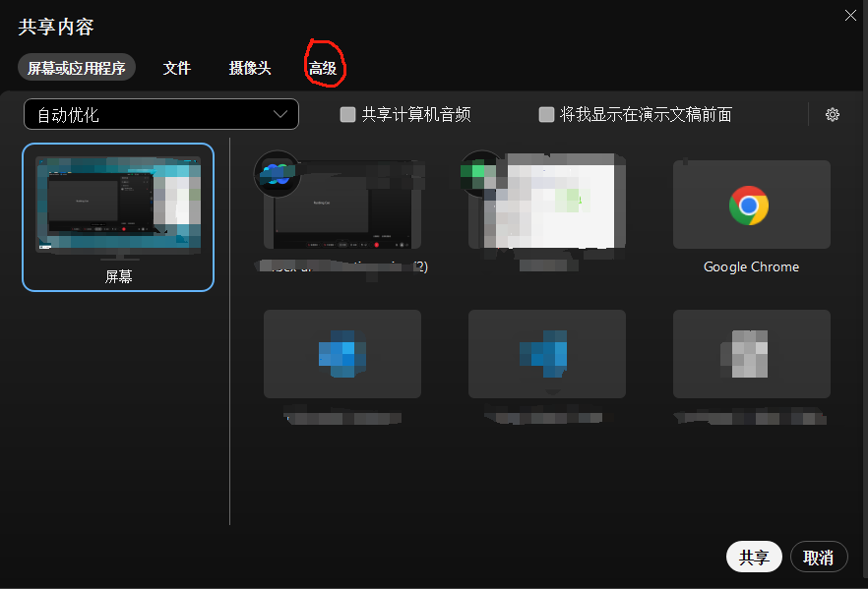The width and height of the screenshot is (868, 589).
Task: Click the settings gear icon
Action: pyautogui.click(x=833, y=114)
